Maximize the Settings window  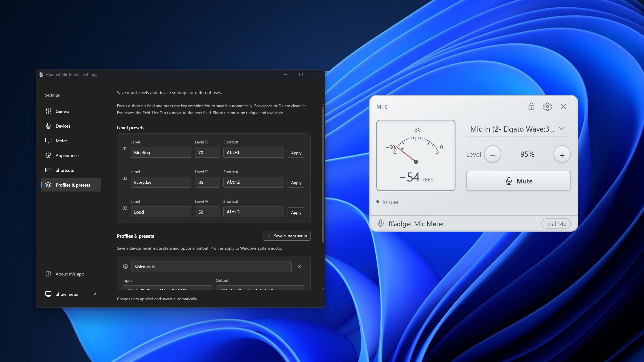[x=301, y=74]
